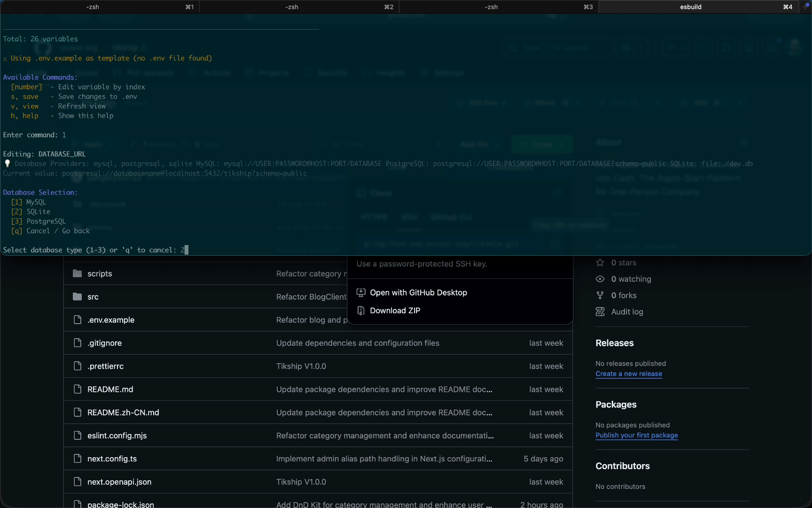Image resolution: width=812 pixels, height=508 pixels.
Task: Choose Download ZIP from the menu
Action: (395, 310)
